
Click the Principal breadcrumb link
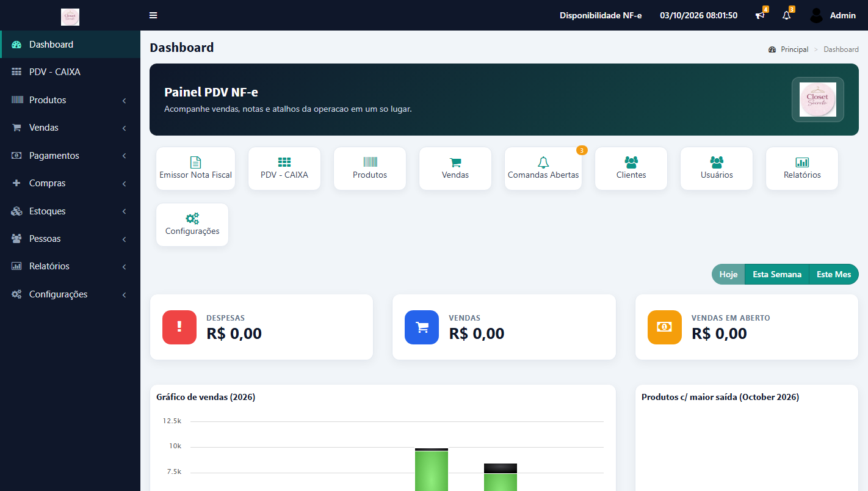[794, 49]
